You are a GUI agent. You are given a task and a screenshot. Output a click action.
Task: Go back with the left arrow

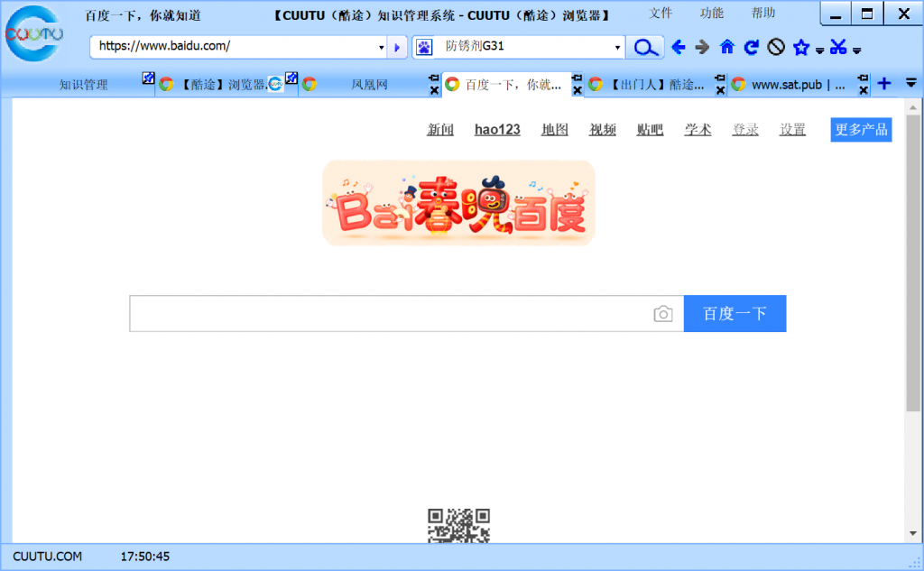[x=679, y=47]
